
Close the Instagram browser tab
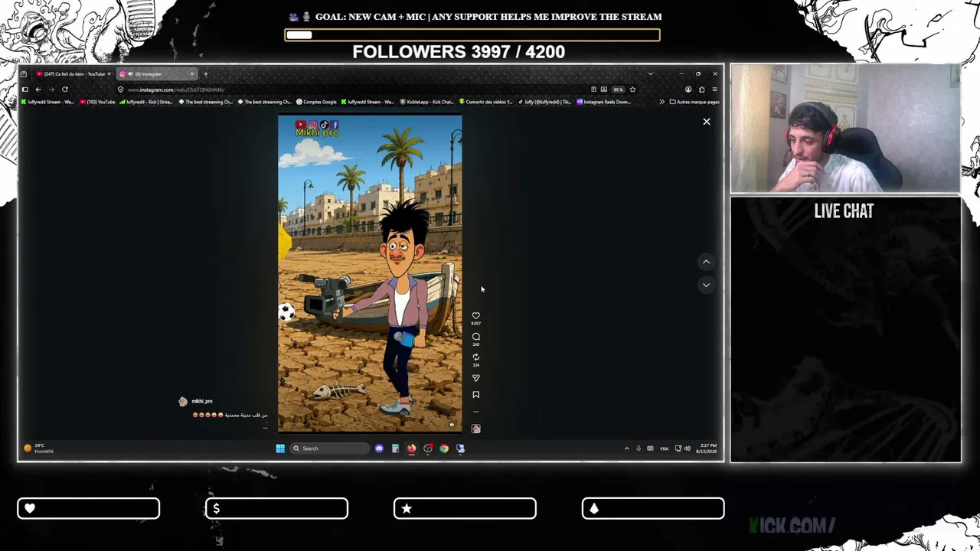(192, 73)
